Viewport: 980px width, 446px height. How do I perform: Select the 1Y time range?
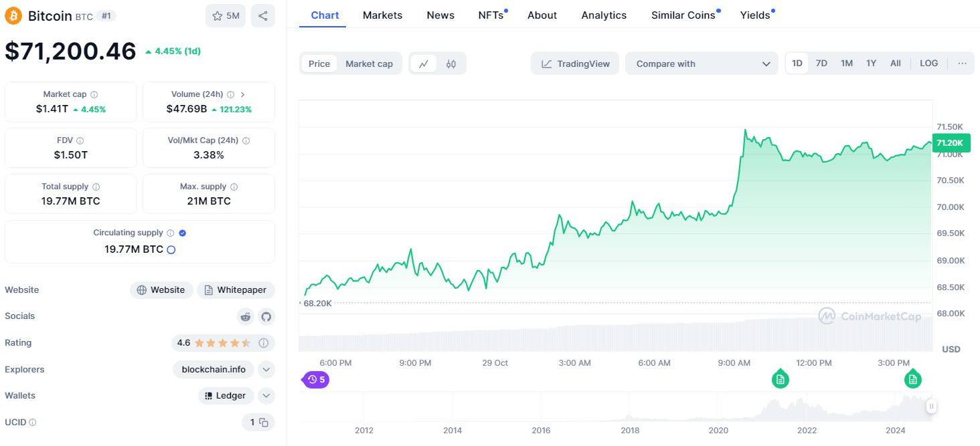871,64
